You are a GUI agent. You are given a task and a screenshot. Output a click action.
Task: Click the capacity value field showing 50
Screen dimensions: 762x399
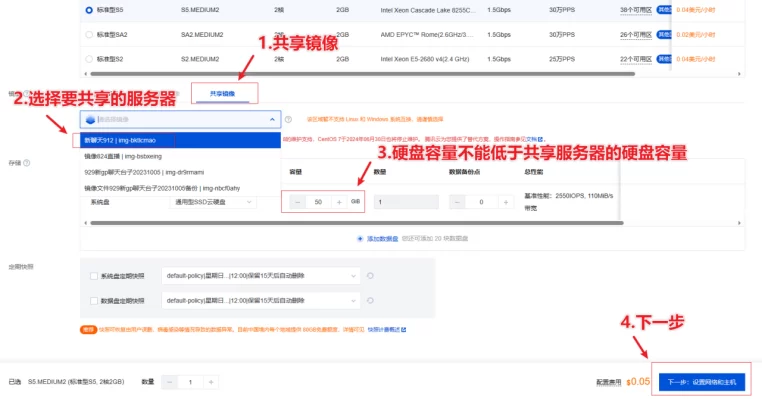(318, 202)
